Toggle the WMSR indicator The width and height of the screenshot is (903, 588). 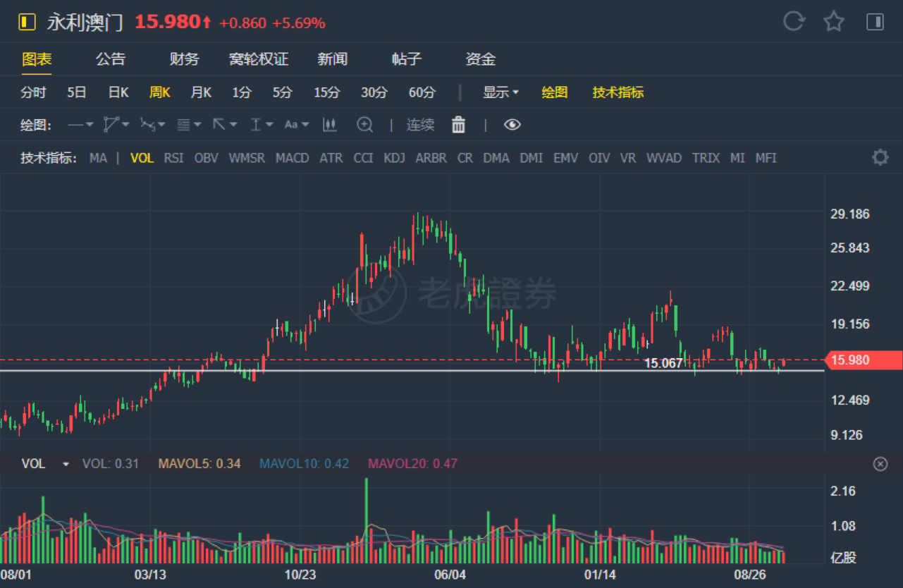[247, 158]
